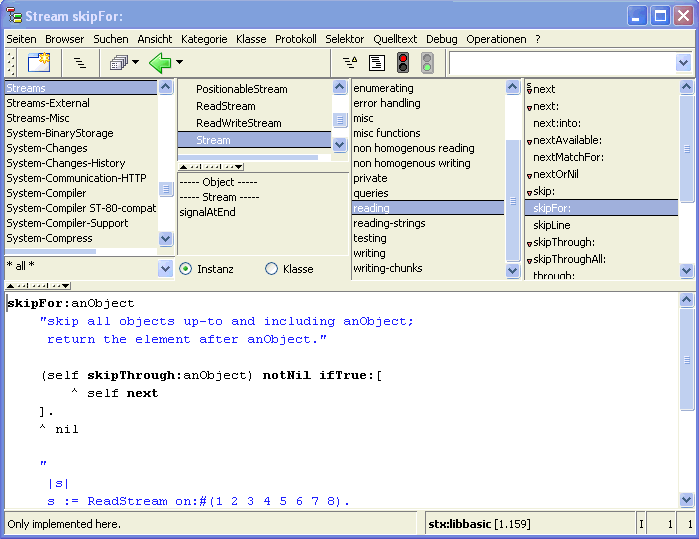This screenshot has width=699, height=539.
Task: Click the toolbar search input field
Action: [563, 63]
